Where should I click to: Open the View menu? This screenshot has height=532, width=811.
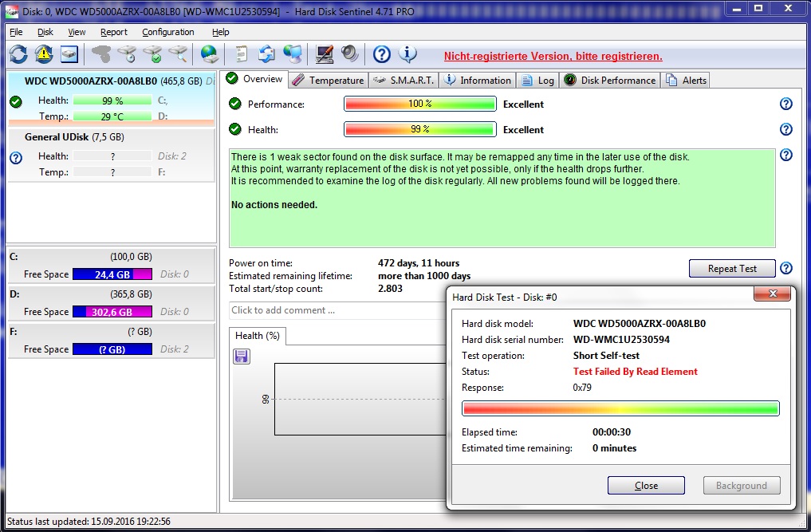[x=77, y=32]
